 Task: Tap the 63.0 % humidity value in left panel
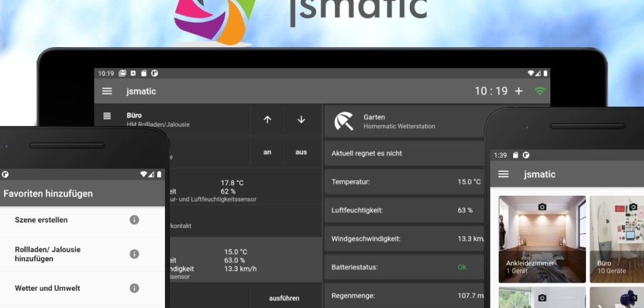click(x=235, y=260)
